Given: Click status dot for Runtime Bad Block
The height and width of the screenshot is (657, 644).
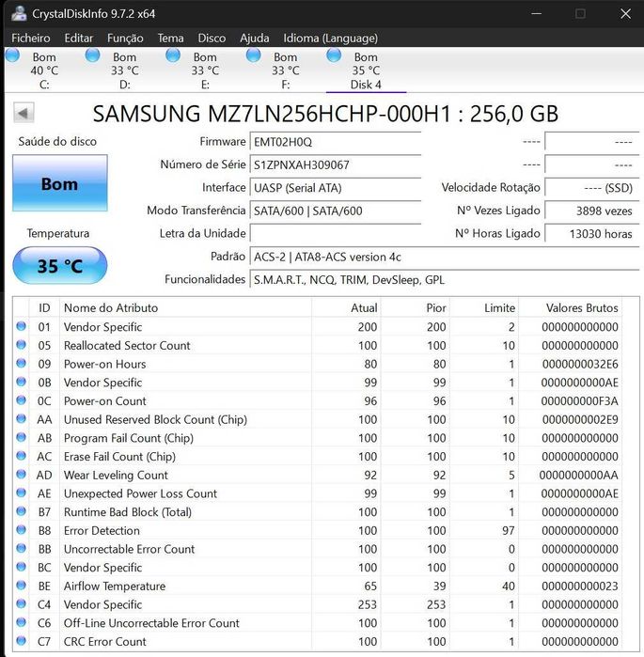Looking at the screenshot, I should tap(21, 510).
